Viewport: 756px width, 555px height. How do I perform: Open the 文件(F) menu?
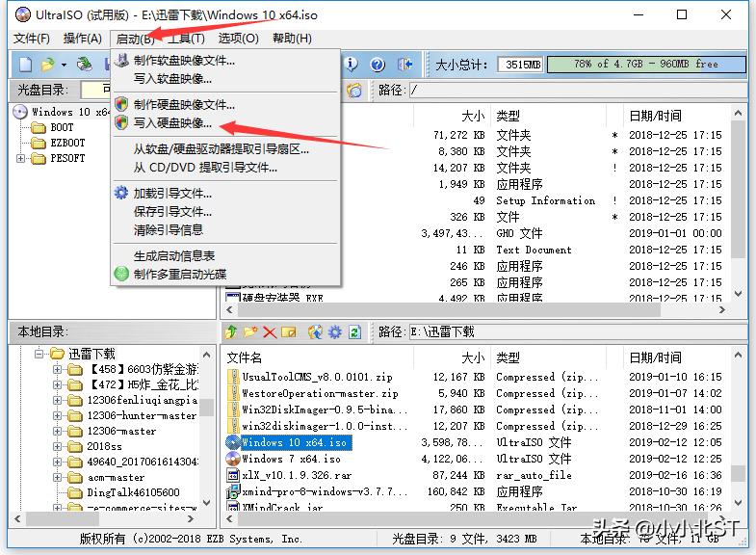click(x=32, y=39)
